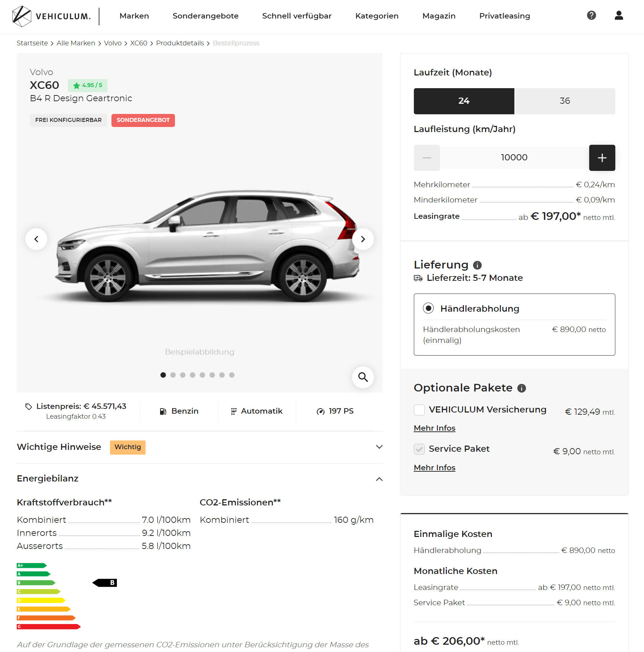The width and height of the screenshot is (644, 652).
Task: Click the Automatik gearbox icon
Action: pyautogui.click(x=234, y=411)
